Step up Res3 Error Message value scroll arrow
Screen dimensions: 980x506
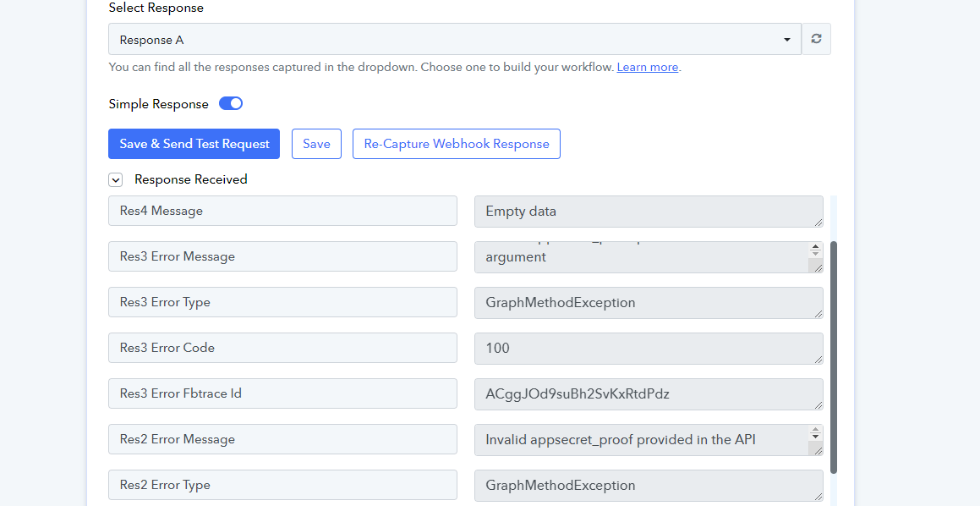816,247
